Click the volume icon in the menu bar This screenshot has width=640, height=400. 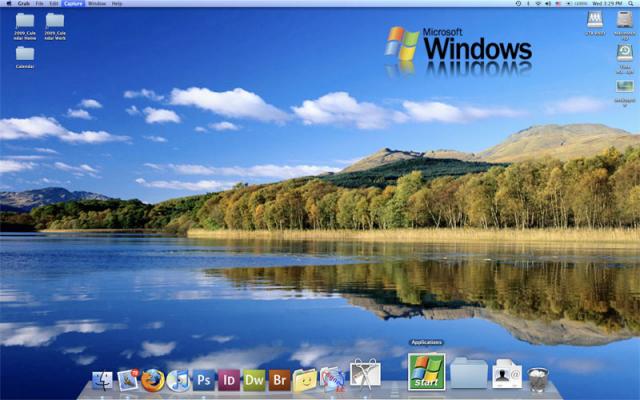click(x=548, y=3)
